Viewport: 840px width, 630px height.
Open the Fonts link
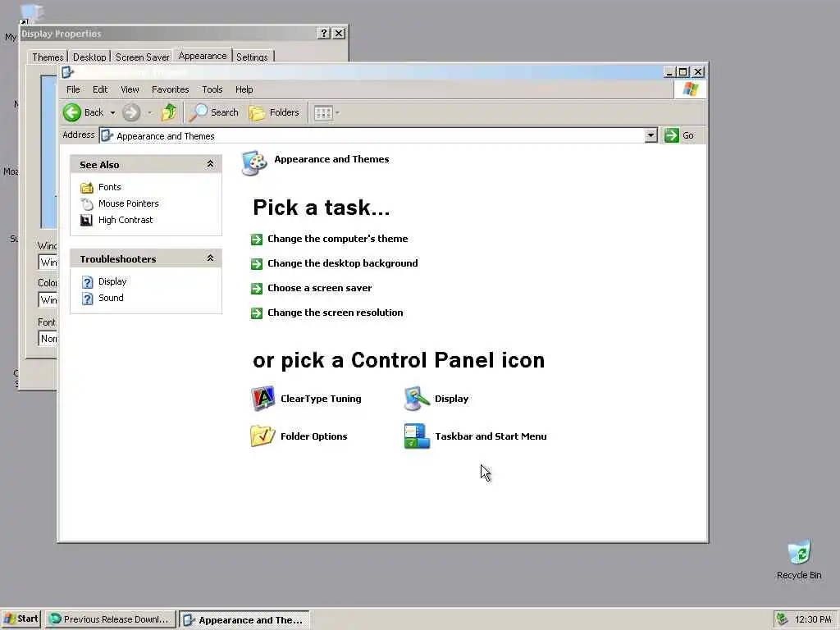110,187
